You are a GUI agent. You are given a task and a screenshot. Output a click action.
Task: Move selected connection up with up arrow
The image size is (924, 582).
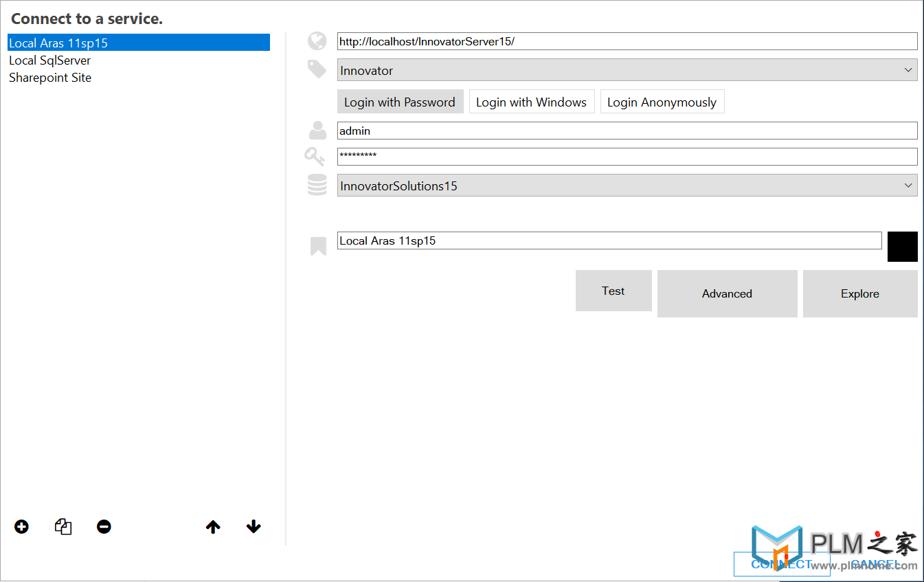click(213, 527)
